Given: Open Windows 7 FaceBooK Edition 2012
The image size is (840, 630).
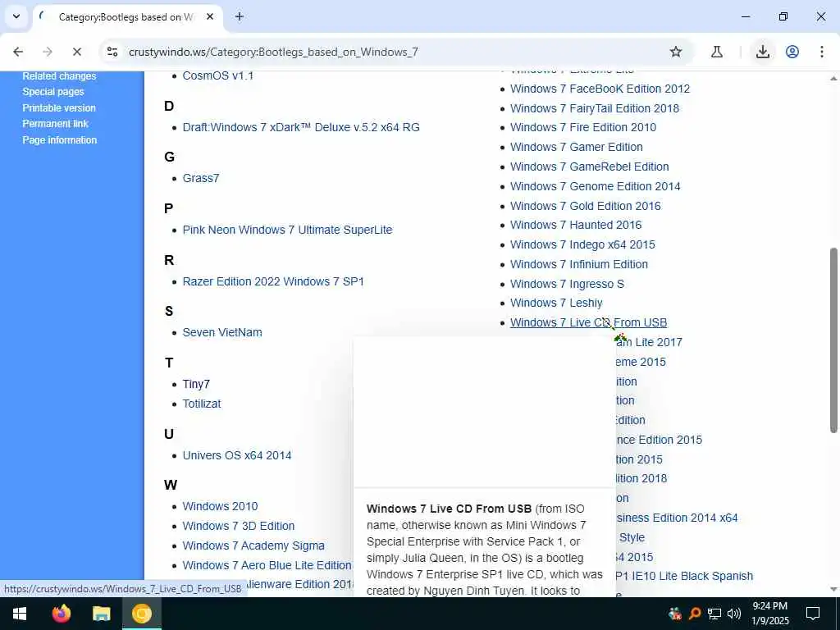Looking at the screenshot, I should click(600, 89).
